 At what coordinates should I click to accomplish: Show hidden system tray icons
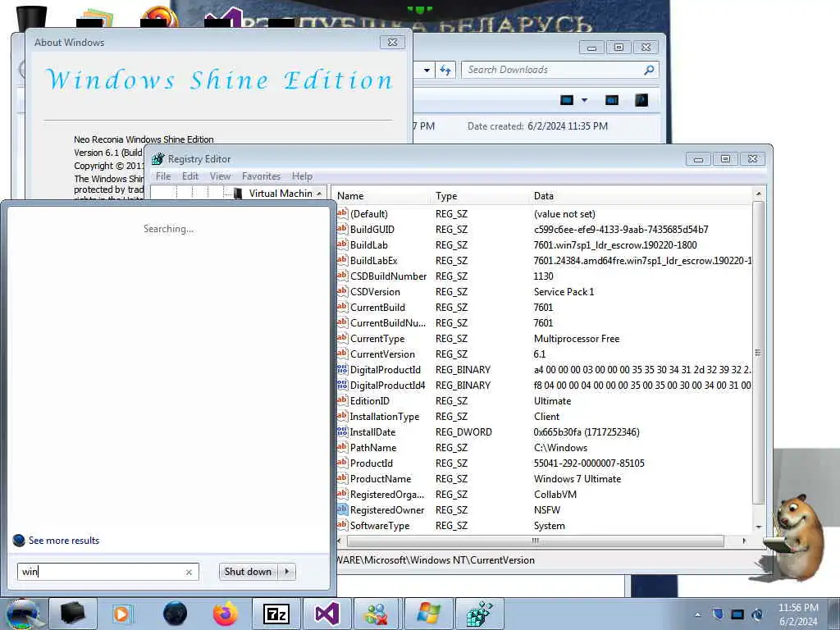click(697, 614)
